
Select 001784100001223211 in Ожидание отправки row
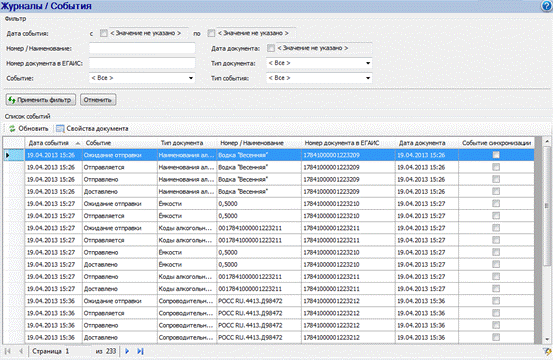(259, 228)
